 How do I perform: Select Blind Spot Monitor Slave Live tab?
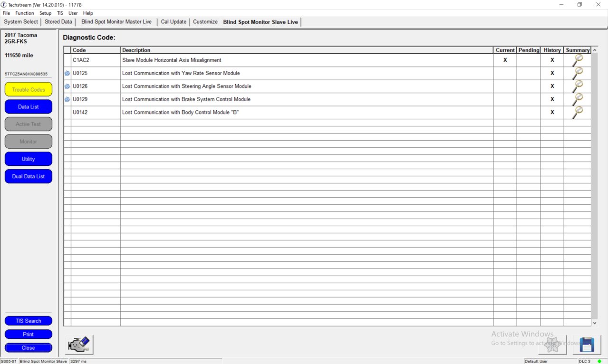click(261, 22)
